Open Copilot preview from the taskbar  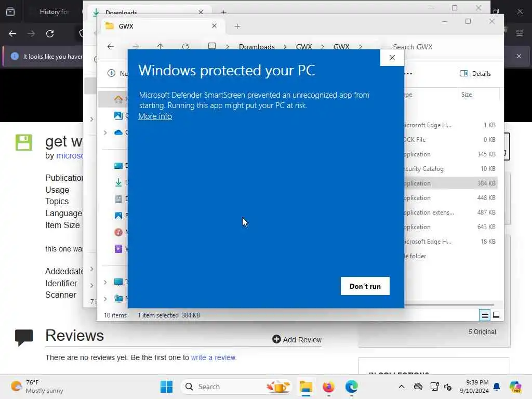[x=515, y=387]
